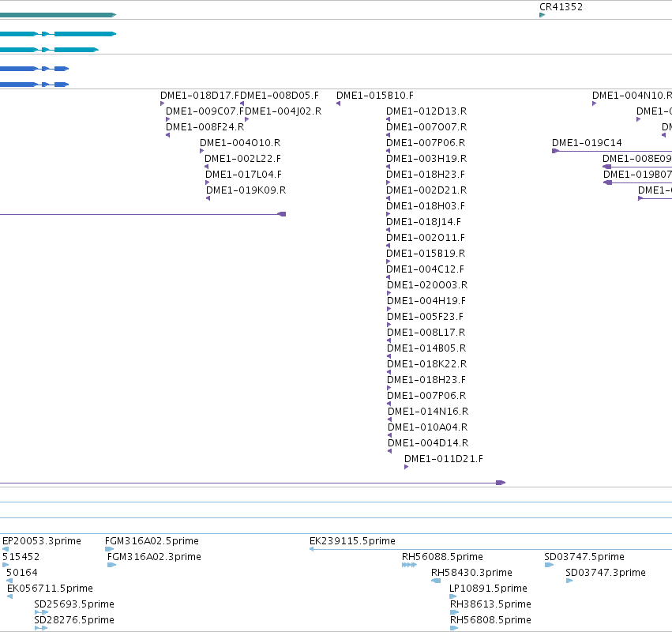This screenshot has width=672, height=632.
Task: Click the 50164 feature label
Action: pos(22,573)
